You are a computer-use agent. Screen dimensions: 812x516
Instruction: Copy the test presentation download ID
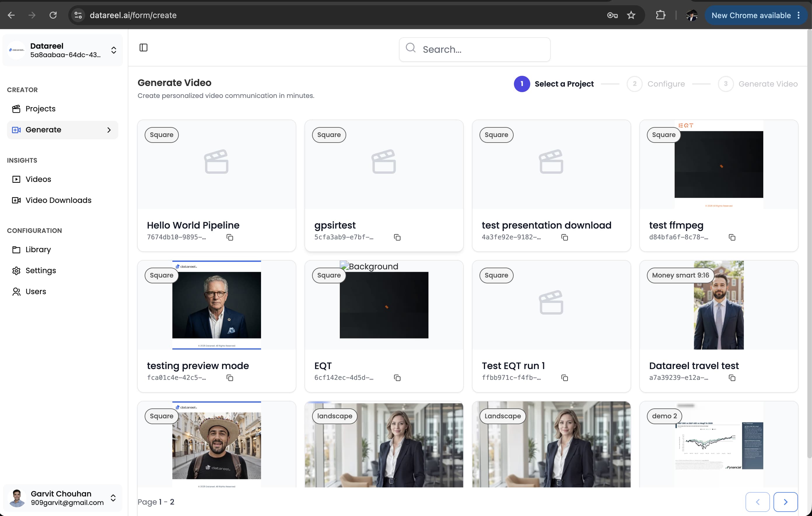point(564,237)
